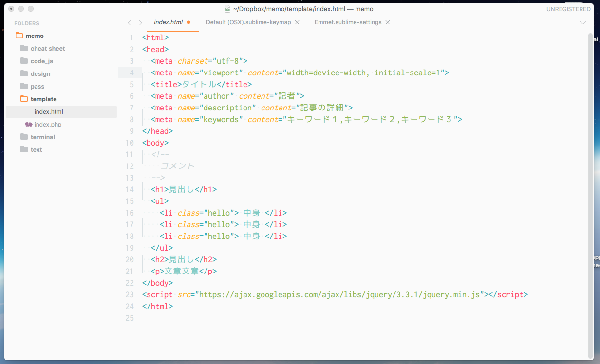The width and height of the screenshot is (600, 364).
Task: Click the code_js folder icon
Action: (25, 61)
